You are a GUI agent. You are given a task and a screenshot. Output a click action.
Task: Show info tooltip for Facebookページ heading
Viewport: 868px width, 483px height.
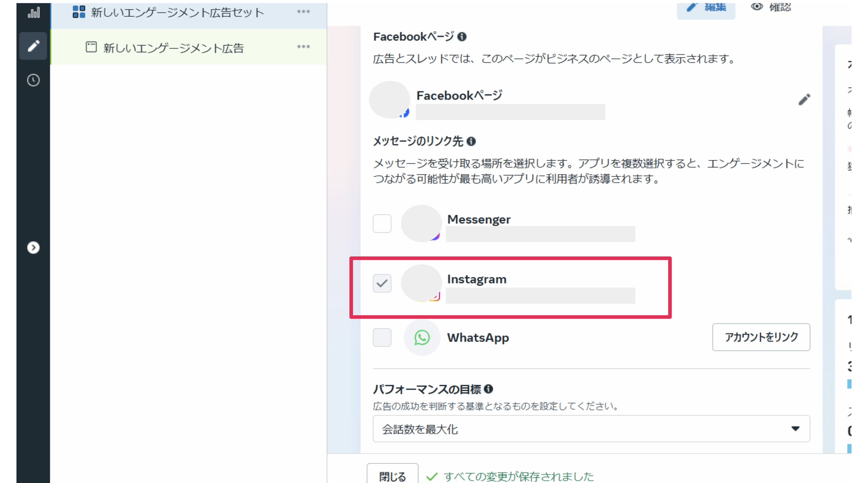click(x=462, y=37)
